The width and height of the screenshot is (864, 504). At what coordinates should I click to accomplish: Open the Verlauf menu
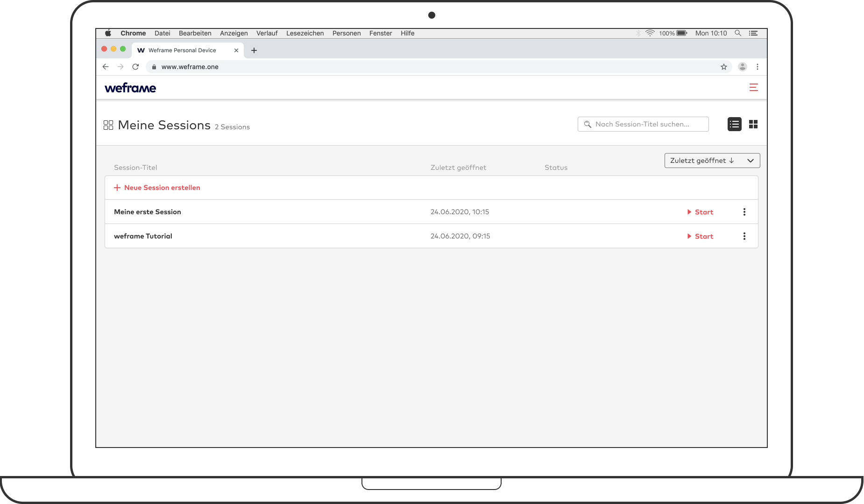pos(267,33)
